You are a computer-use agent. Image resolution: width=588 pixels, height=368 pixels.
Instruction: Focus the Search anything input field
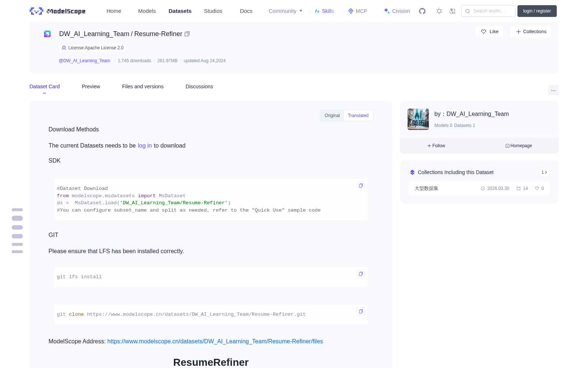pos(488,11)
